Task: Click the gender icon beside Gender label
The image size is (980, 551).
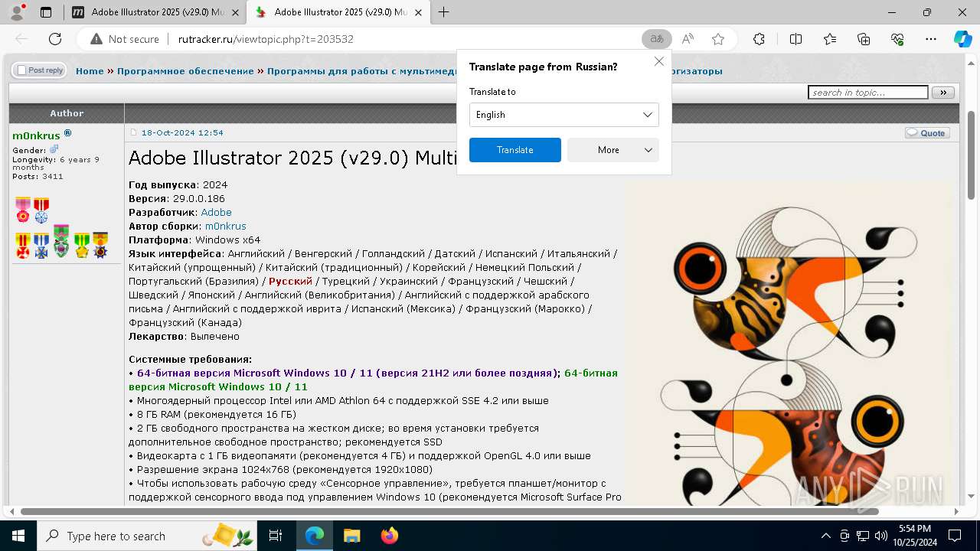Action: click(54, 149)
